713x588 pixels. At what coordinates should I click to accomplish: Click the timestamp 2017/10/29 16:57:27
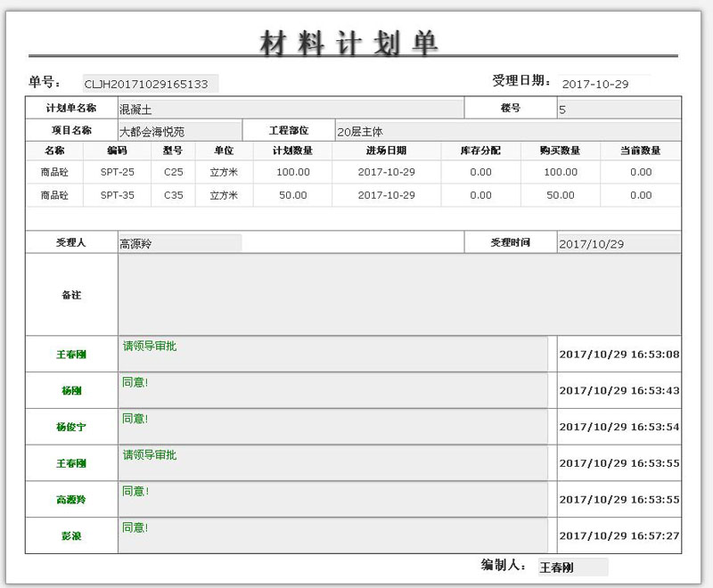(619, 536)
